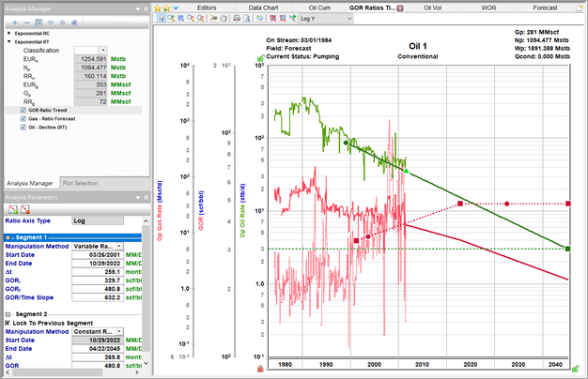
Task: Collapse the Segment 1 section
Action: [x=8, y=237]
